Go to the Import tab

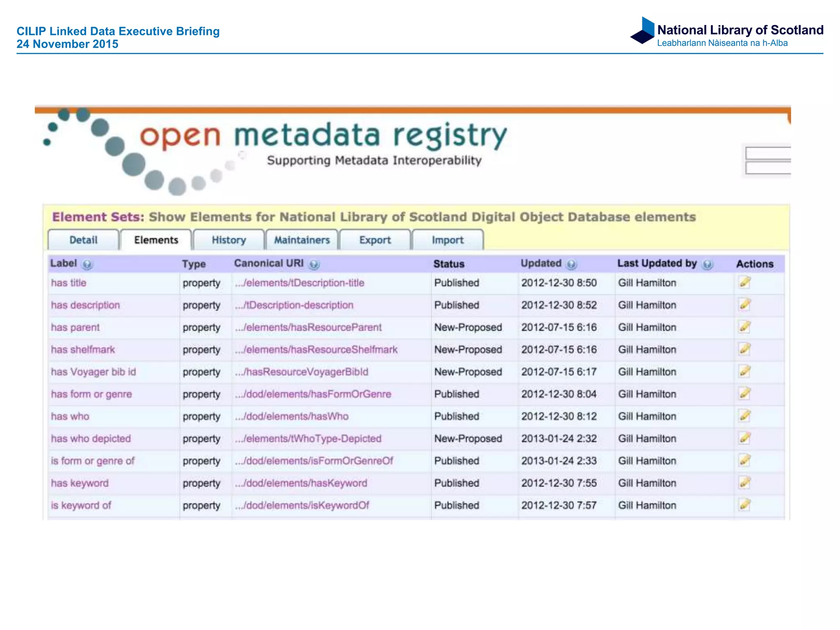(x=447, y=240)
